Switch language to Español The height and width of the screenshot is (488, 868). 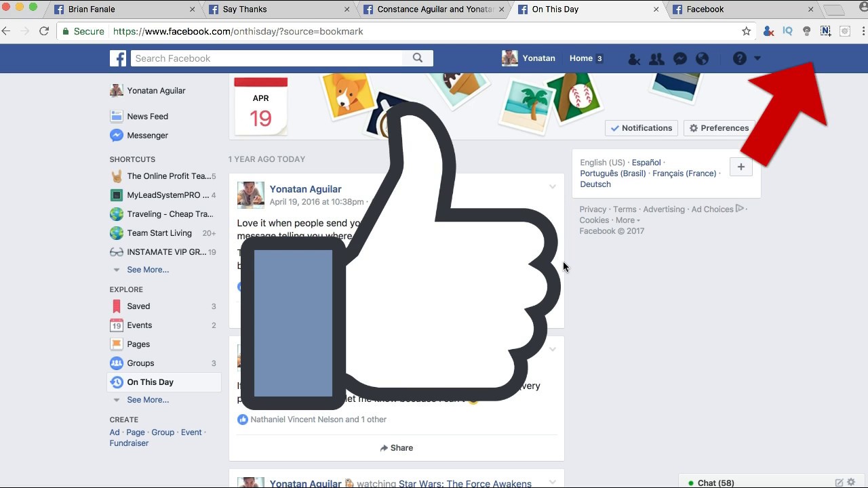646,163
